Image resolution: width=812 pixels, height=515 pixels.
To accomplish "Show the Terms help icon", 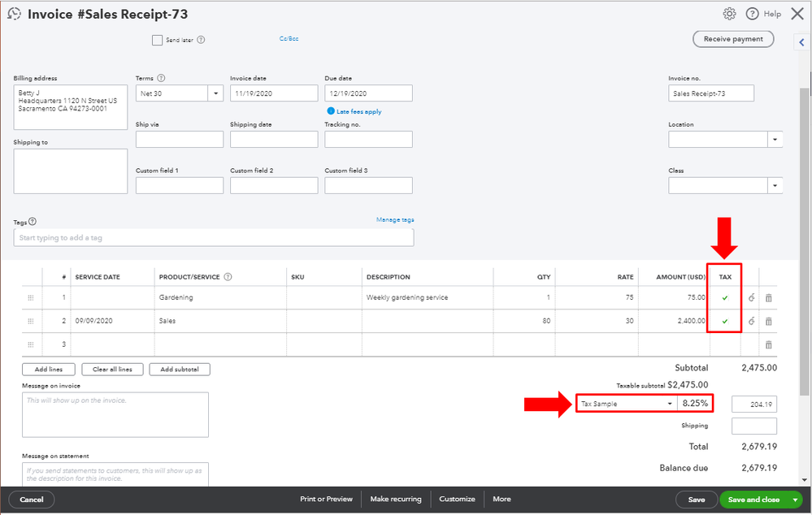I will [161, 78].
